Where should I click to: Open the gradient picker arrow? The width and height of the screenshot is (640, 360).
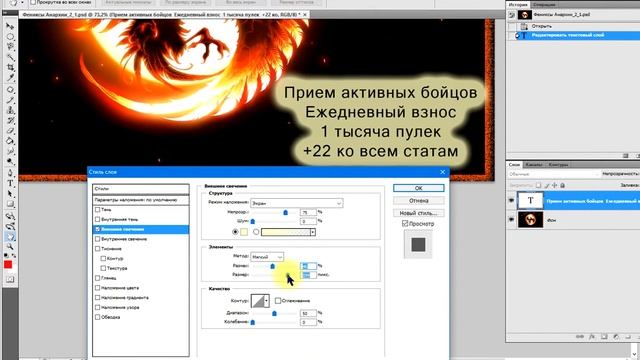pyautogui.click(x=313, y=232)
